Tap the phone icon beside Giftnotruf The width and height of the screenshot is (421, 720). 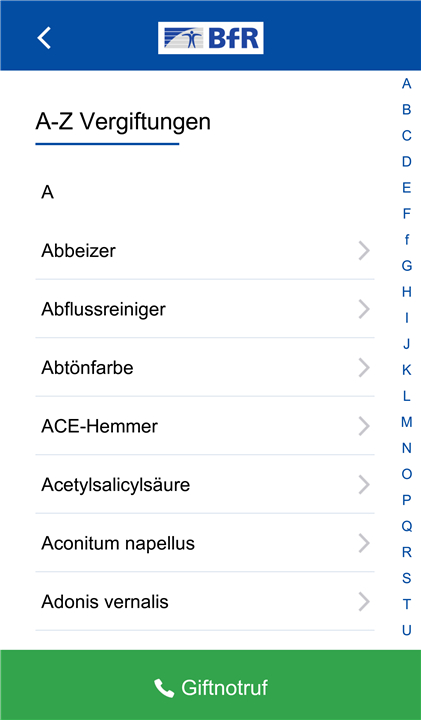(164, 688)
